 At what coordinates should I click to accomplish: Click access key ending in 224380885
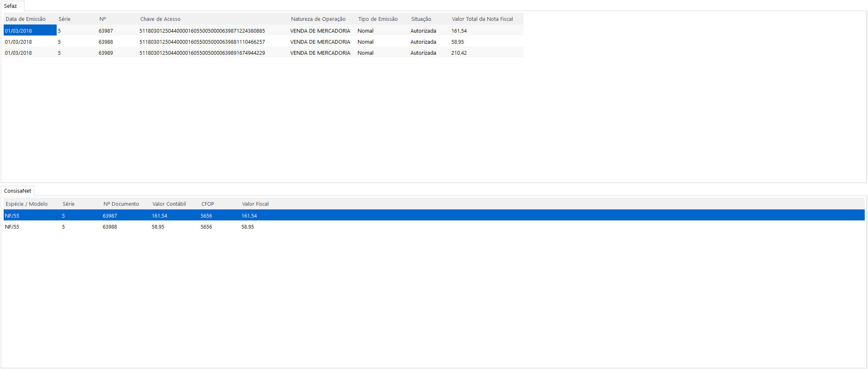pos(202,31)
